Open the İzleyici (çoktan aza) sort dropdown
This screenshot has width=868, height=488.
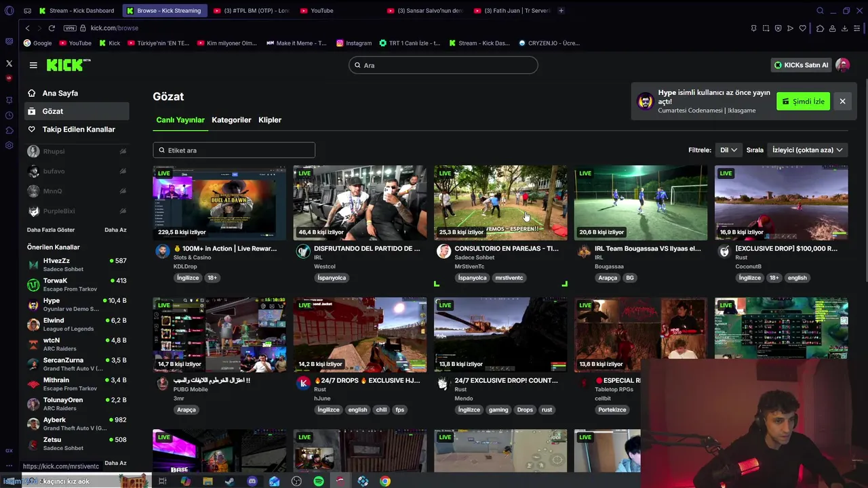pyautogui.click(x=807, y=150)
